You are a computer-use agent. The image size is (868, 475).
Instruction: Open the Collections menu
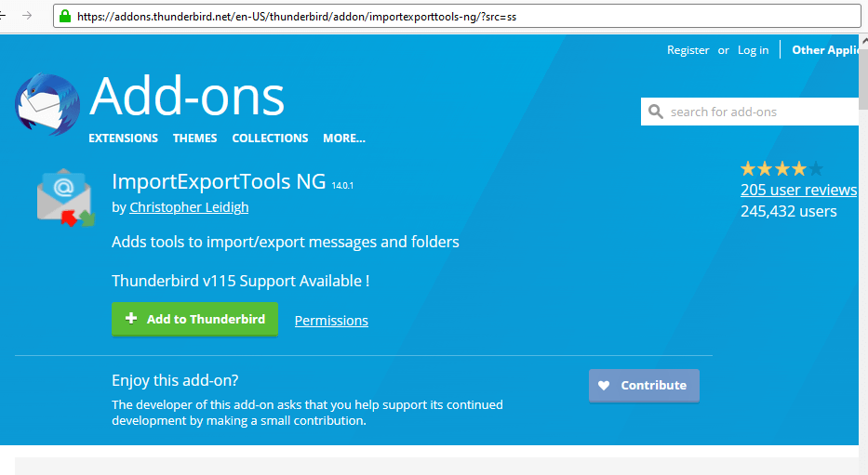(x=270, y=139)
